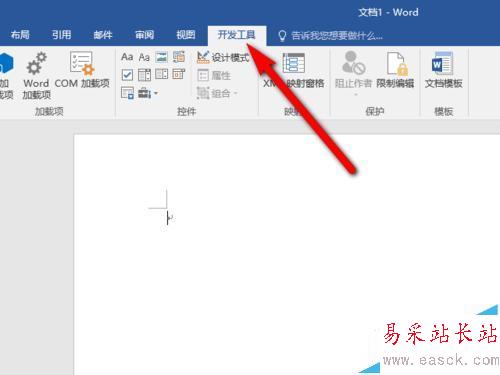
Task: Insert a Check Box content control
Action: (x=127, y=75)
